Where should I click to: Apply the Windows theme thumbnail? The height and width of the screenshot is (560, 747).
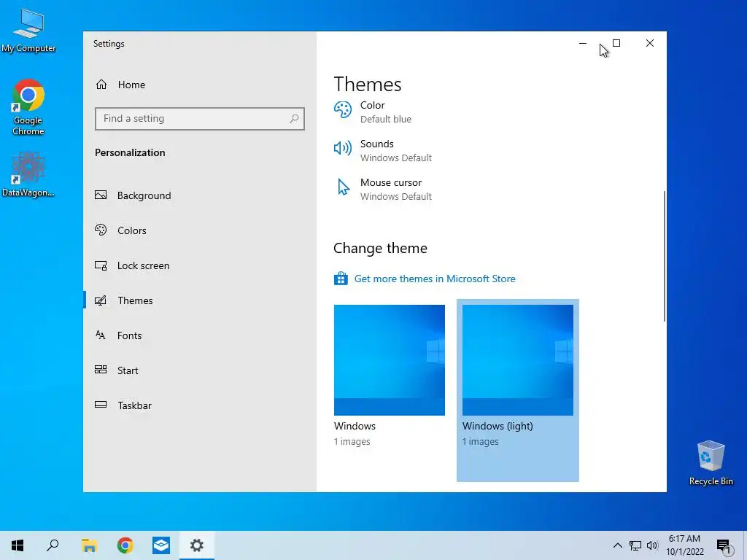pyautogui.click(x=390, y=360)
